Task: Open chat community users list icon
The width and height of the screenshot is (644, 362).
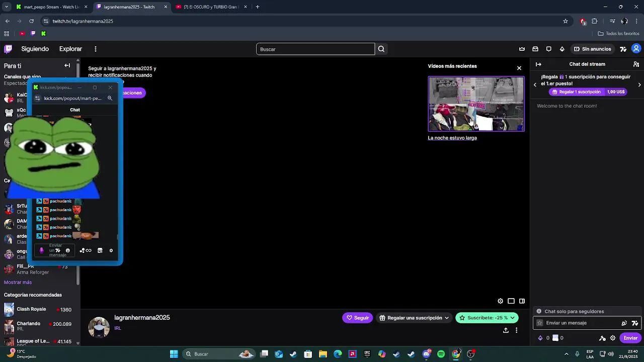Action: tap(636, 64)
